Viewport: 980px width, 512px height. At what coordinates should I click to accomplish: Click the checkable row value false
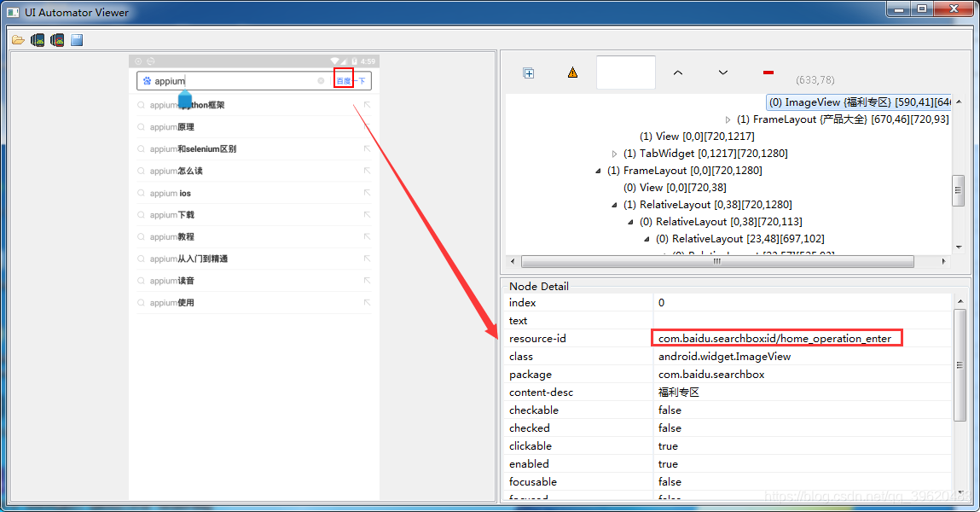click(x=670, y=410)
